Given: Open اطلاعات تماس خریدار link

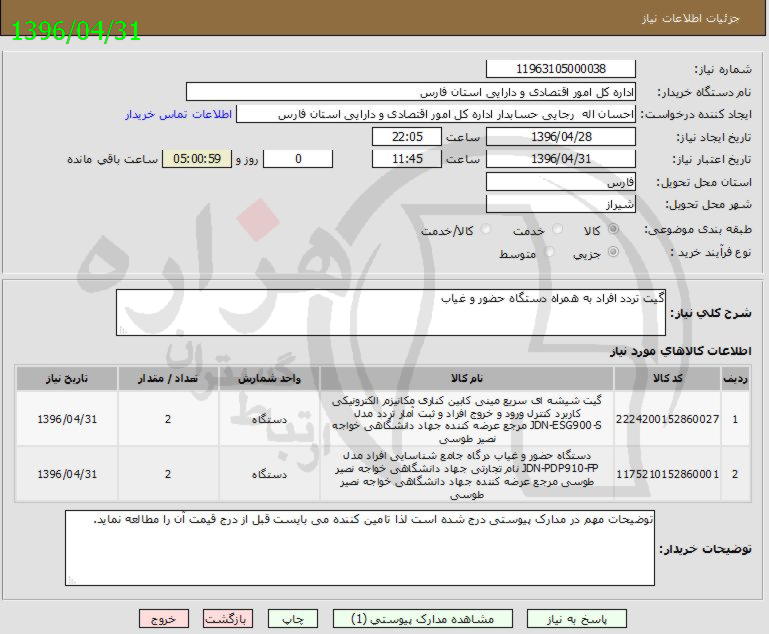Looking at the screenshot, I should click(179, 114).
